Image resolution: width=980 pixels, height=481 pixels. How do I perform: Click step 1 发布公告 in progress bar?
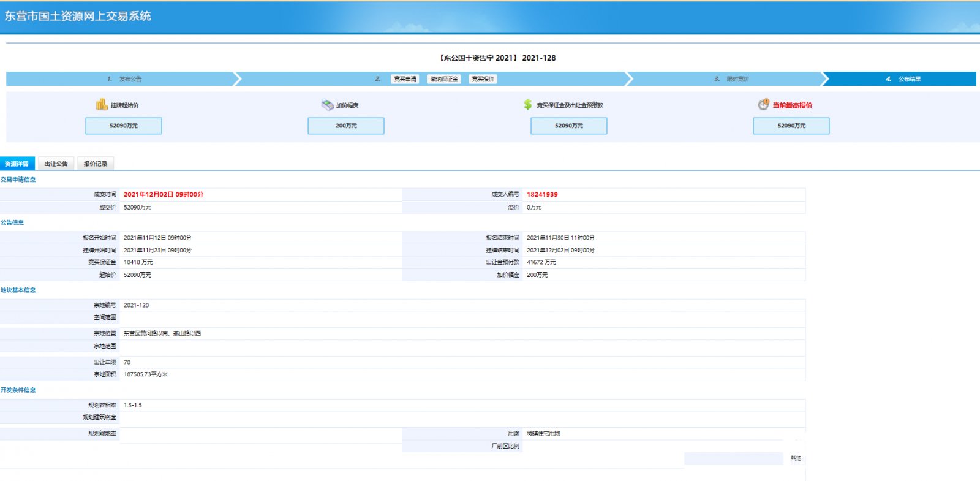124,79
